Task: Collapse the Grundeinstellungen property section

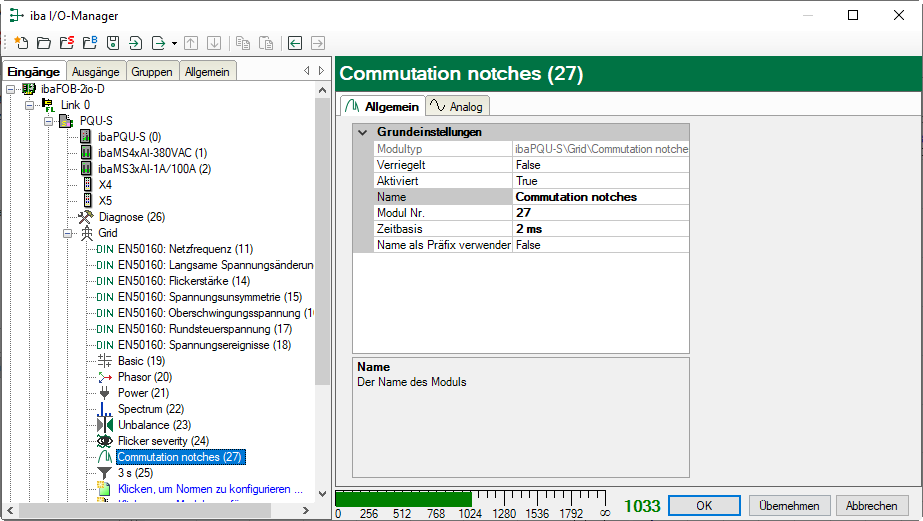Action: (x=362, y=132)
